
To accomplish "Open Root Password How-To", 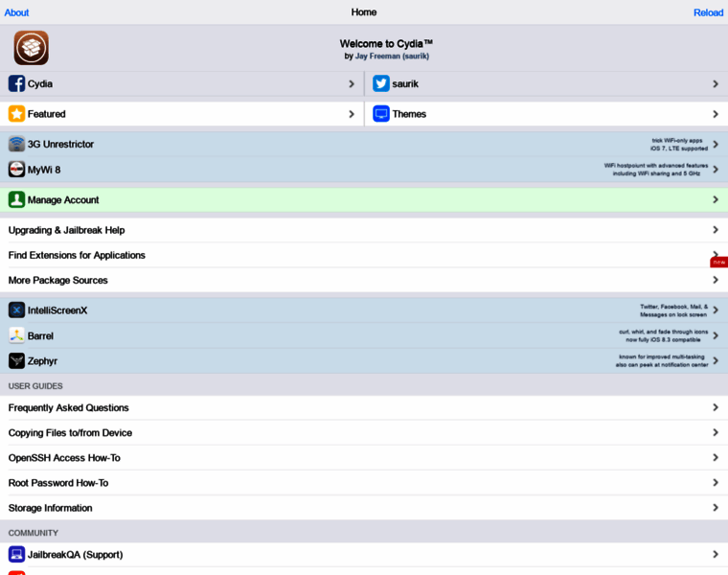I will tap(364, 483).
